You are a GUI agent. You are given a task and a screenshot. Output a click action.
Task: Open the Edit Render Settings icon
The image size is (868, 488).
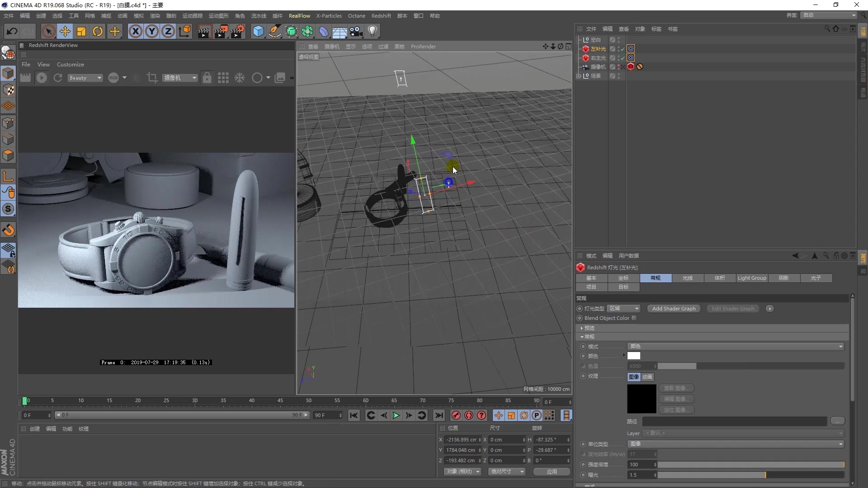point(237,31)
